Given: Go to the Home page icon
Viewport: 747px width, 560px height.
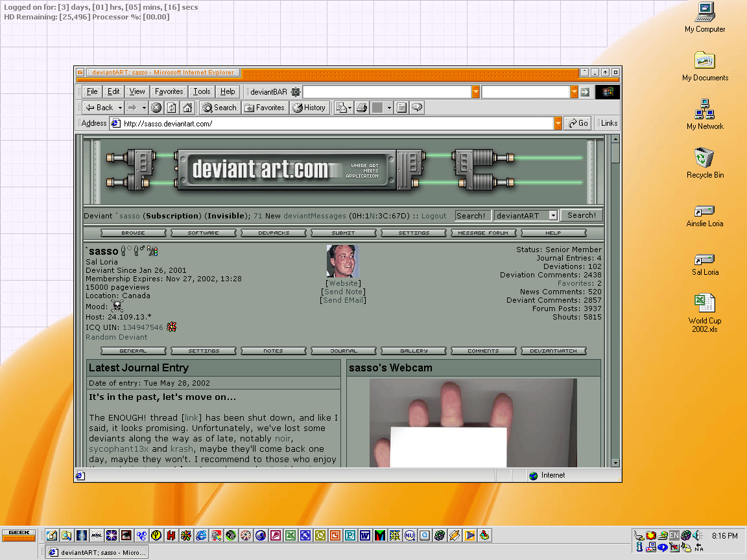Looking at the screenshot, I should coord(187,108).
